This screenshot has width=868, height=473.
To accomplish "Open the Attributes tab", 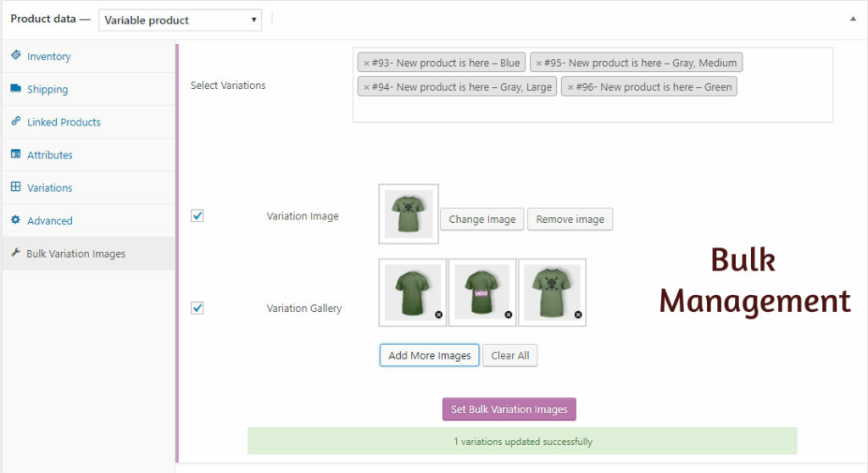I will (49, 155).
